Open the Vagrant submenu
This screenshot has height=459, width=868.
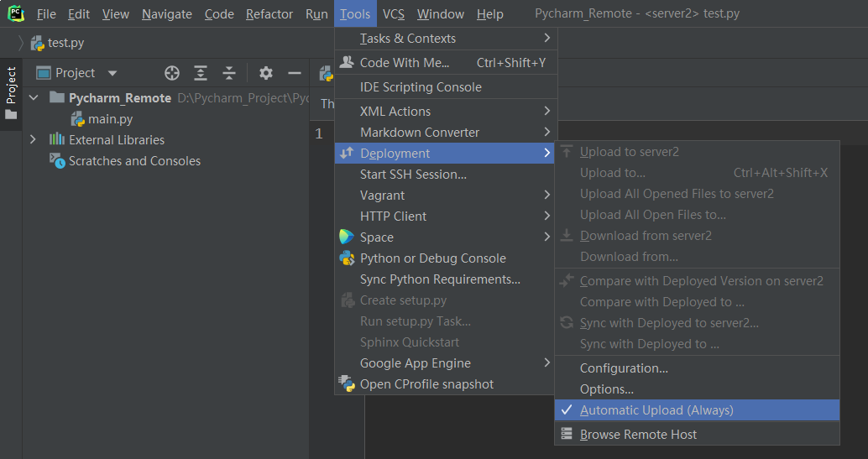(x=383, y=196)
